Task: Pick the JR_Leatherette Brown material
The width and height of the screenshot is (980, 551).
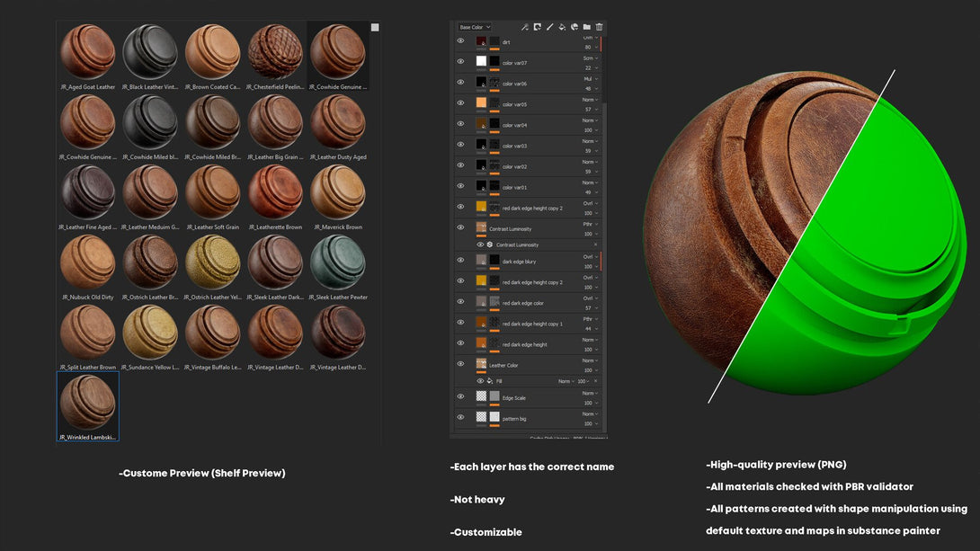Action: [x=275, y=197]
